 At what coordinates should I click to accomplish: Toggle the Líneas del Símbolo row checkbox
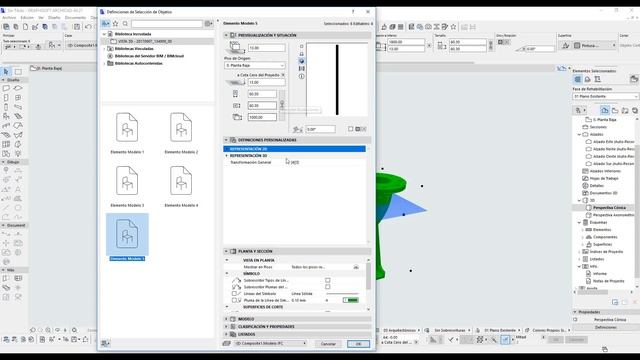click(x=234, y=293)
